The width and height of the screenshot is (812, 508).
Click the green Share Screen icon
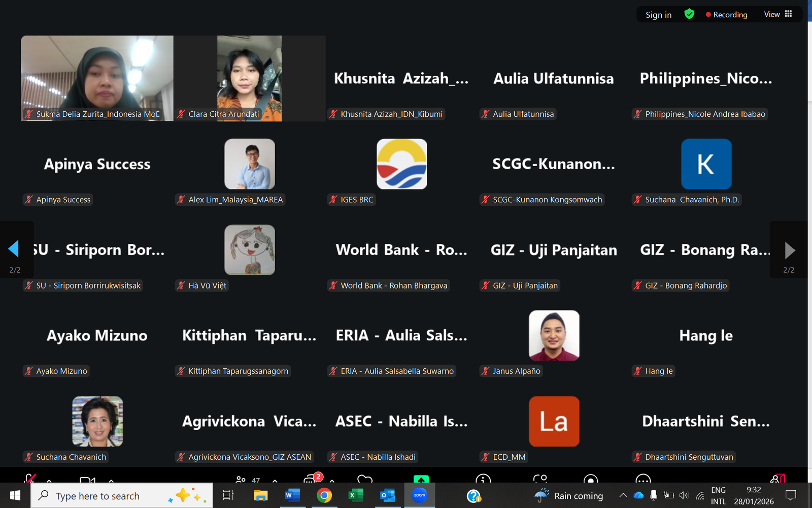tap(421, 479)
